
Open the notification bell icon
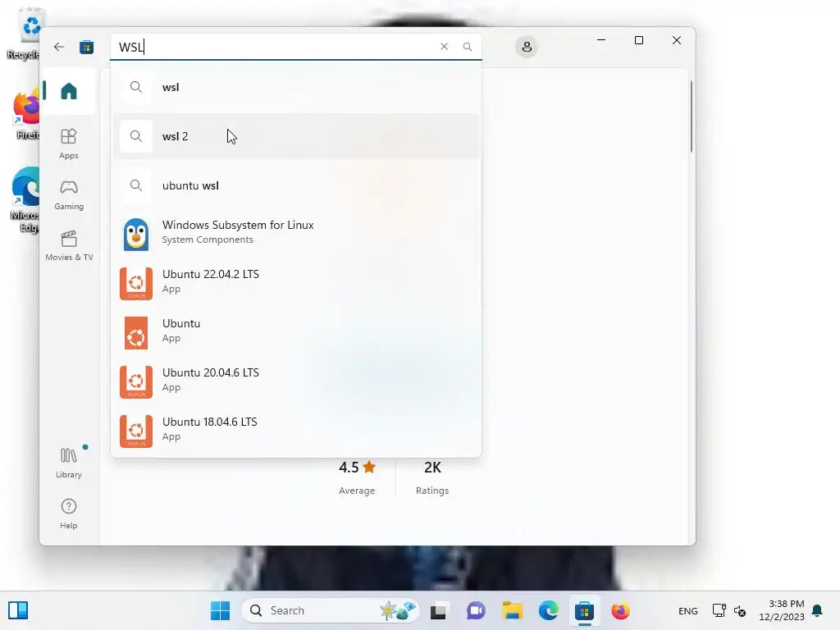click(x=817, y=610)
